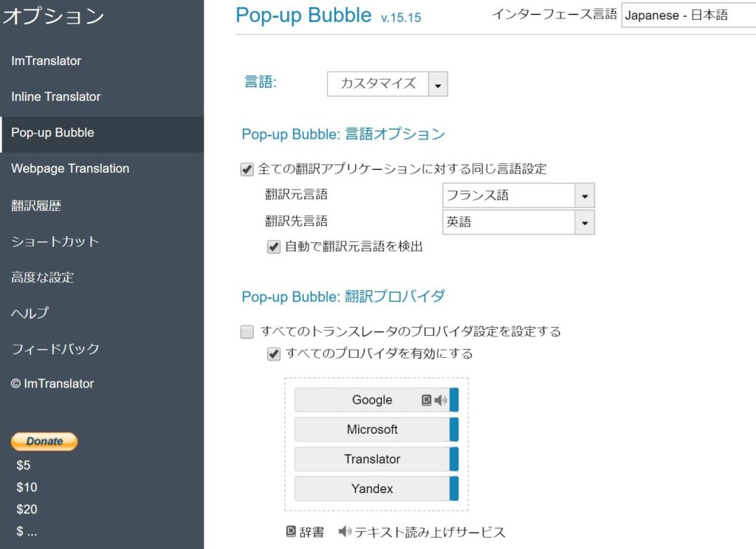
Task: Click the © ImTranslator link
Action: pos(52,384)
